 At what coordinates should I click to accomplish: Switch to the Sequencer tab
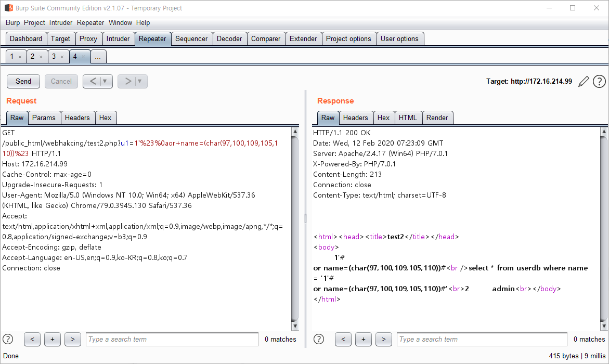(x=191, y=39)
